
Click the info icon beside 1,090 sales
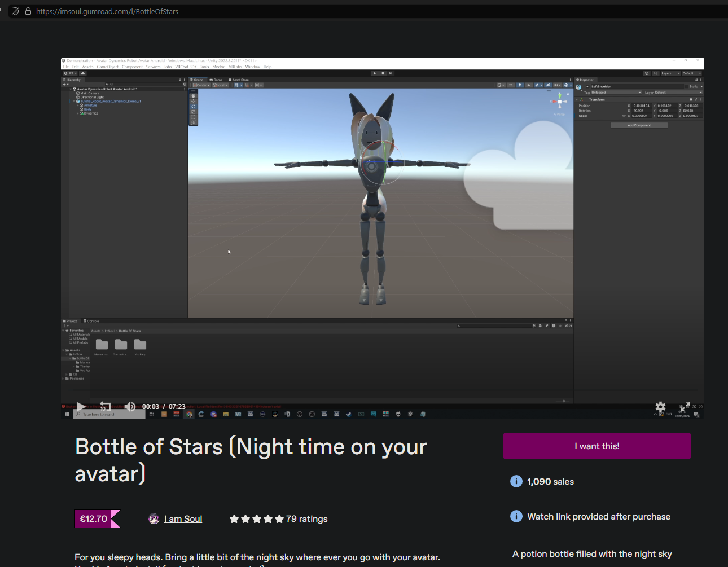tap(516, 481)
